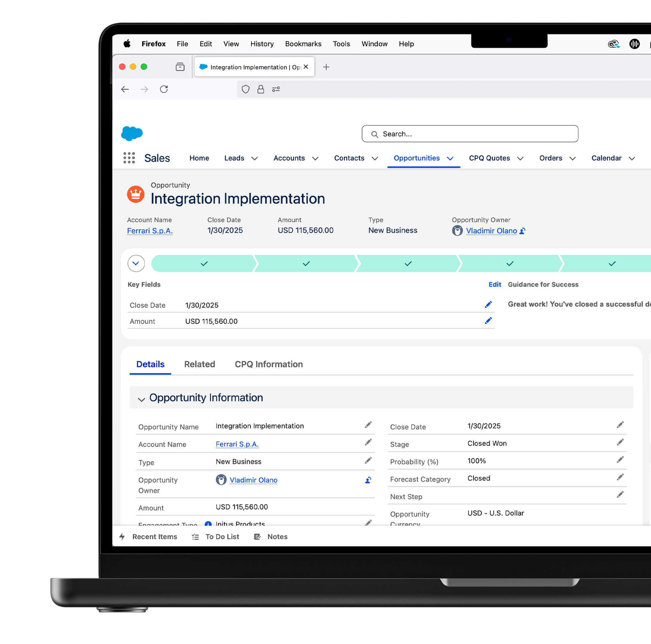Click the Salesforce cloud logo
The width and height of the screenshot is (651, 644).
(x=132, y=133)
